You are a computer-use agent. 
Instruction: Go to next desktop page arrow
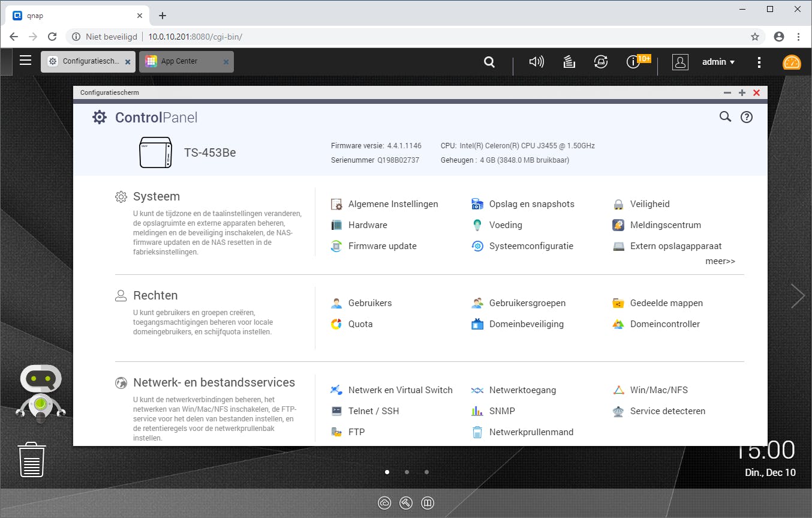pyautogui.click(x=798, y=295)
